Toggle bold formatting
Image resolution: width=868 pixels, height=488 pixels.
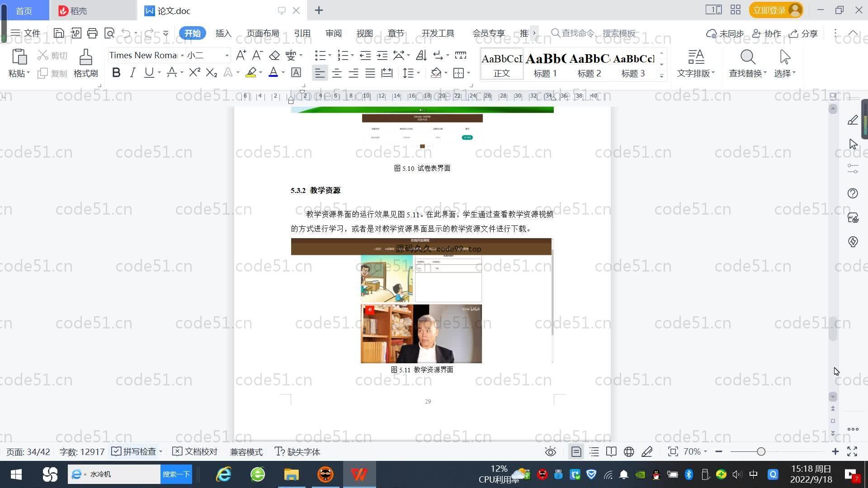click(116, 73)
